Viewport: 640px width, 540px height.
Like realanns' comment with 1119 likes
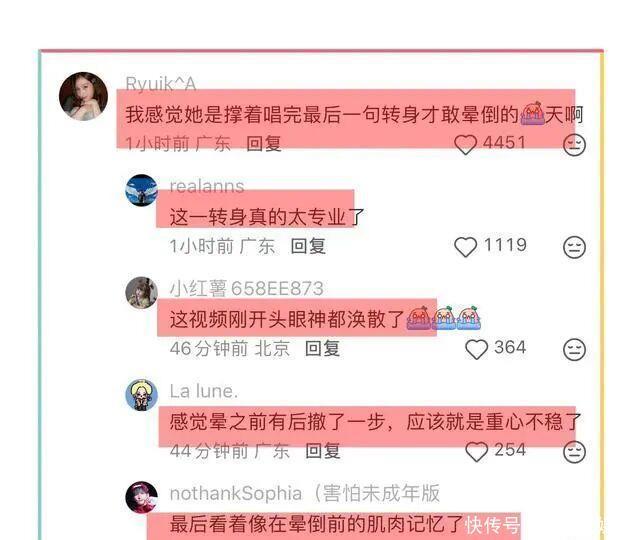pos(465,247)
